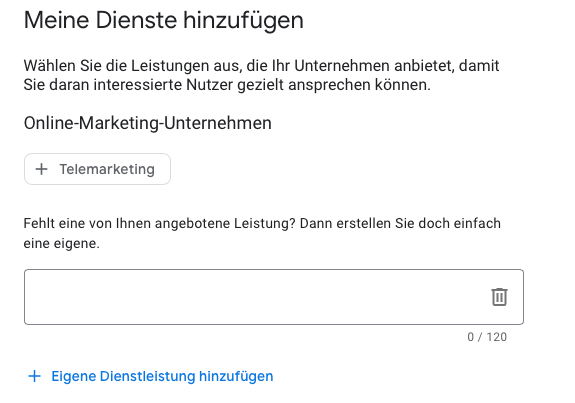Screen dimensions: 575x403
Task: Remove empty service row via bin icon
Action: point(499,297)
